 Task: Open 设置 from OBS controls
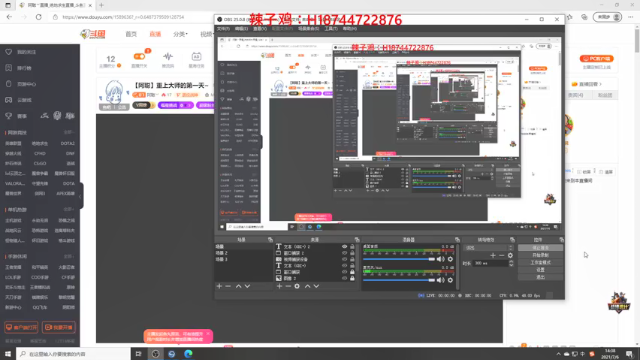[540, 270]
